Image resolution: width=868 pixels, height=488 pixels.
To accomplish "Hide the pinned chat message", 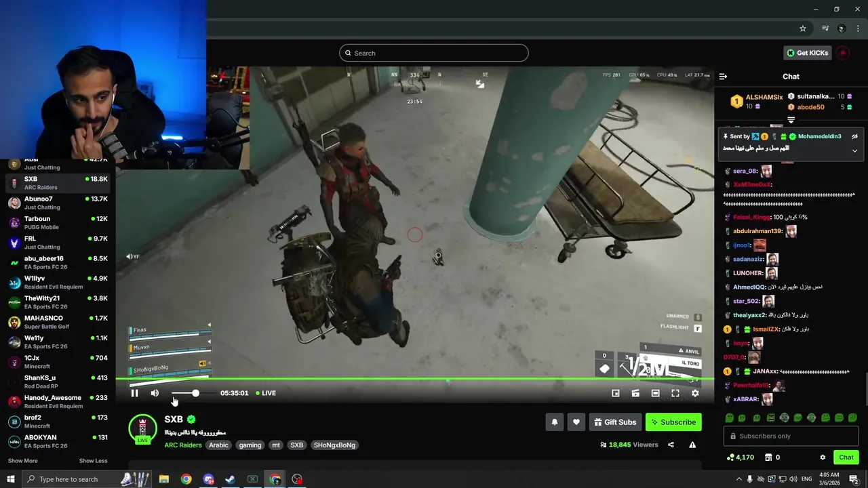I will pos(854,136).
